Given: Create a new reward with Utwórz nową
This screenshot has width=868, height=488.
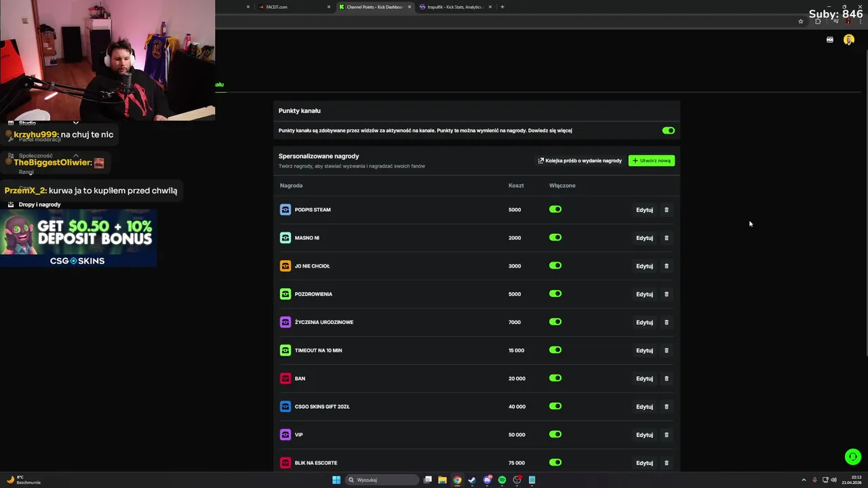Looking at the screenshot, I should tap(652, 161).
